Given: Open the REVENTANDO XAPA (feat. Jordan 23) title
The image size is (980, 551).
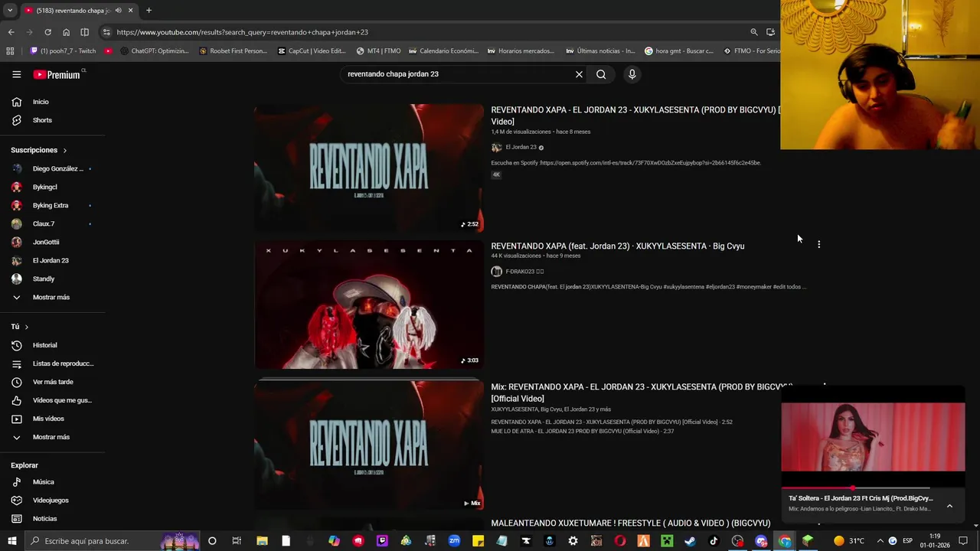Looking at the screenshot, I should [618, 246].
